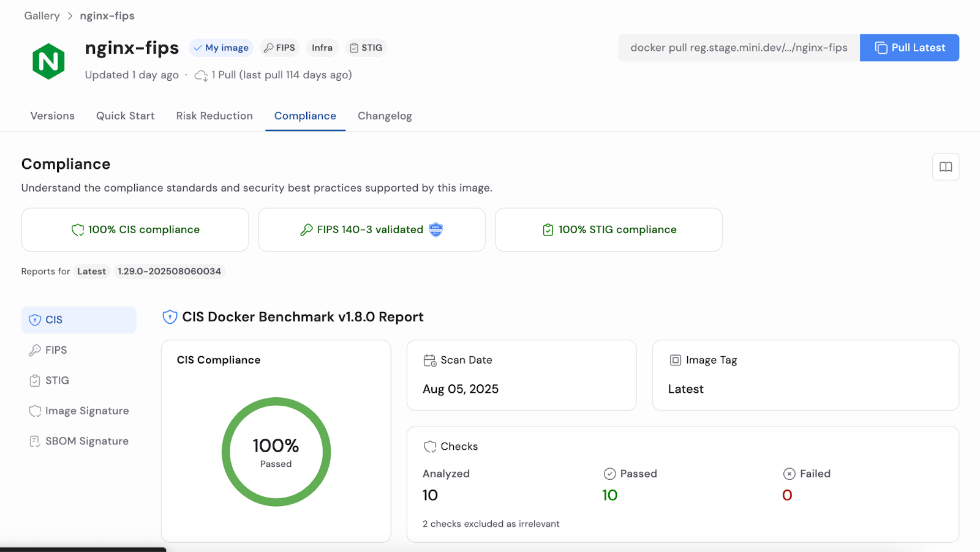
Task: Open the documentation book icon
Action: (x=946, y=167)
